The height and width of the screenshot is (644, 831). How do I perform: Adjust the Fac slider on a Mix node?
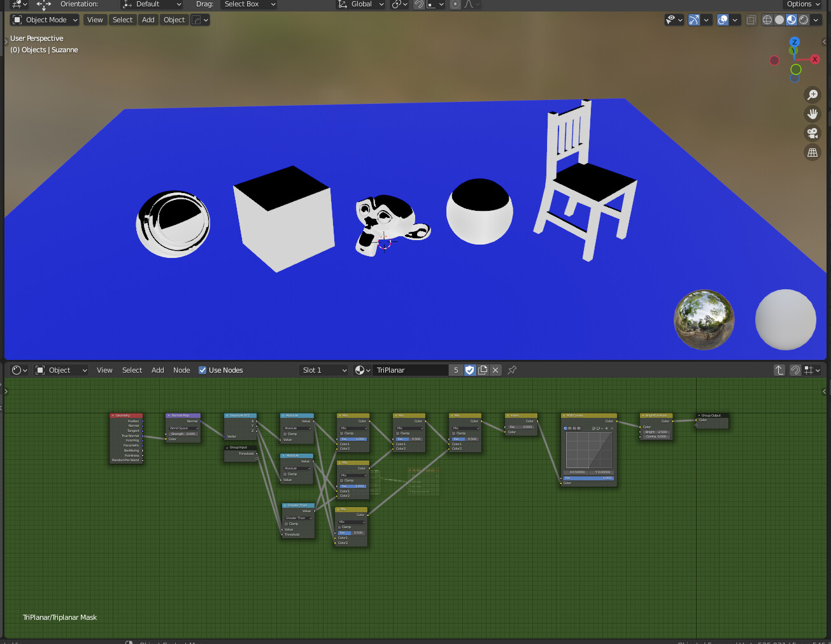tap(353, 438)
